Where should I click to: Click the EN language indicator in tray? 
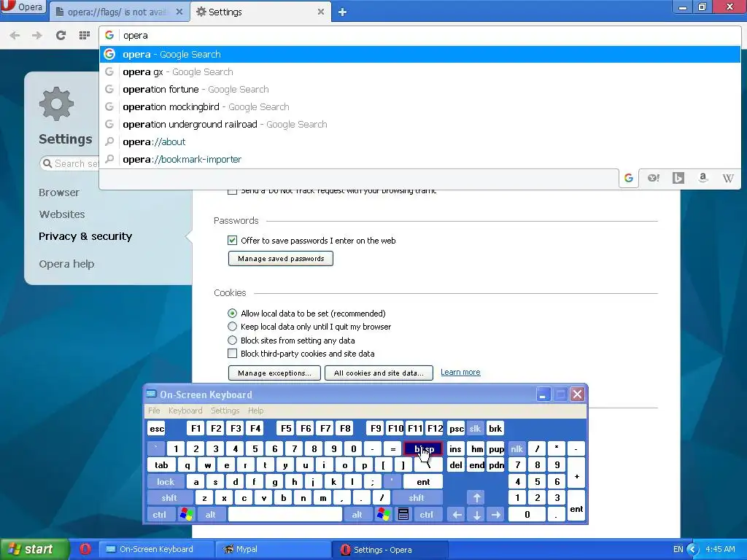coord(678,549)
